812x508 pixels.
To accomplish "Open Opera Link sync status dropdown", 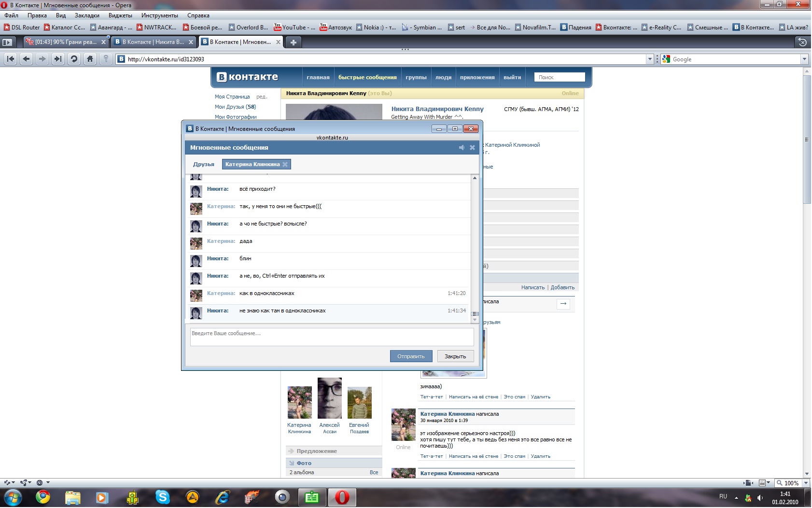I will (10, 483).
